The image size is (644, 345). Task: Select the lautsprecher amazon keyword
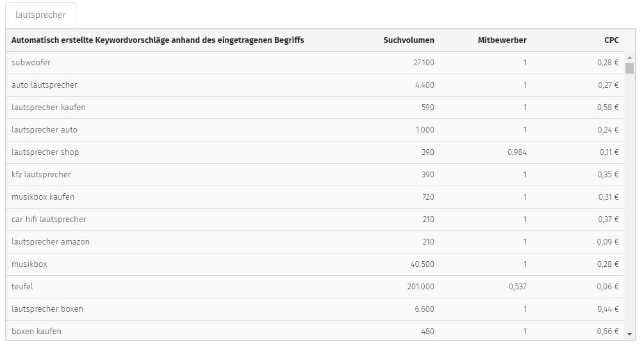(51, 241)
